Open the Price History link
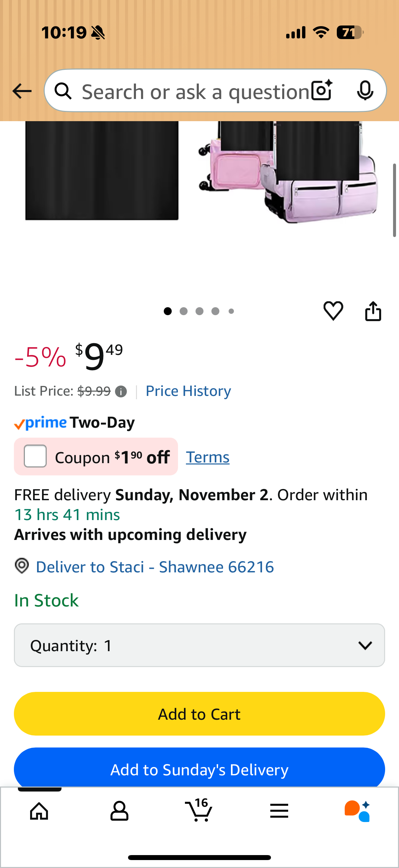Screen dimensions: 399x868 pos(188,391)
